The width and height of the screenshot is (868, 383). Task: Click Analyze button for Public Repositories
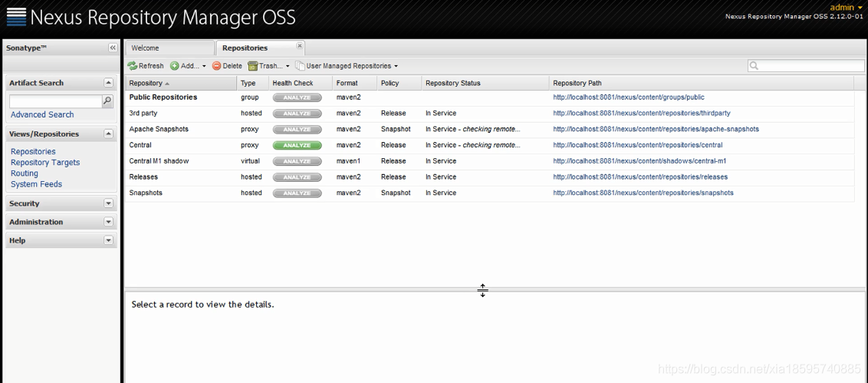[x=298, y=97]
